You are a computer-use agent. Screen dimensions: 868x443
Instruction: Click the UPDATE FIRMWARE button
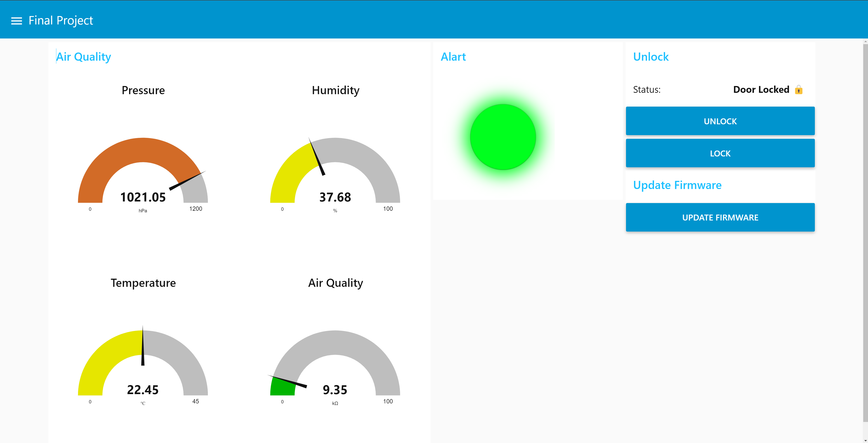click(720, 217)
